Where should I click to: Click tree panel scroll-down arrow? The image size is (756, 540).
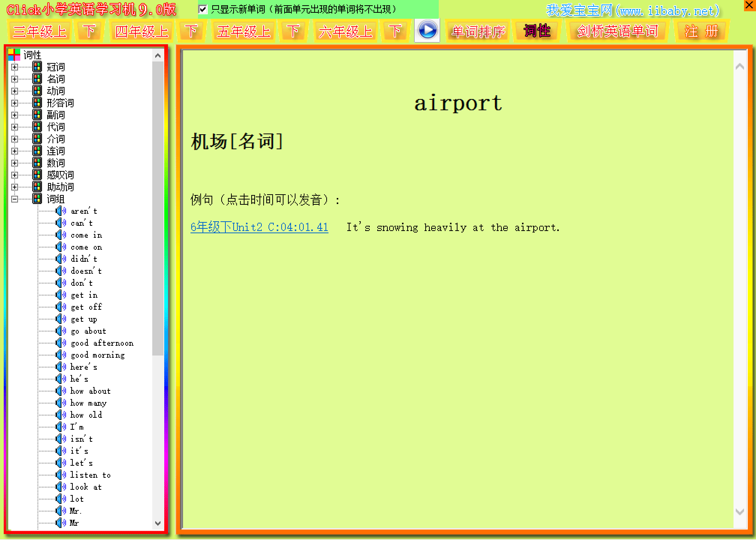(x=158, y=523)
